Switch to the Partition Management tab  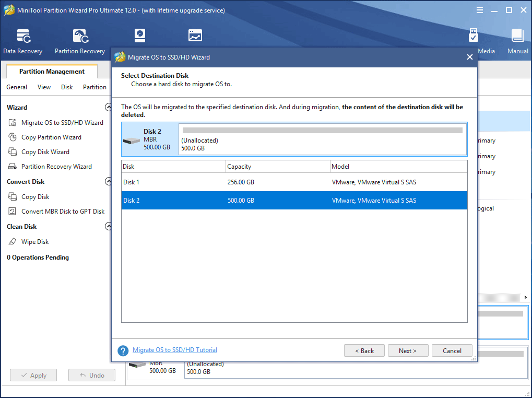point(52,72)
